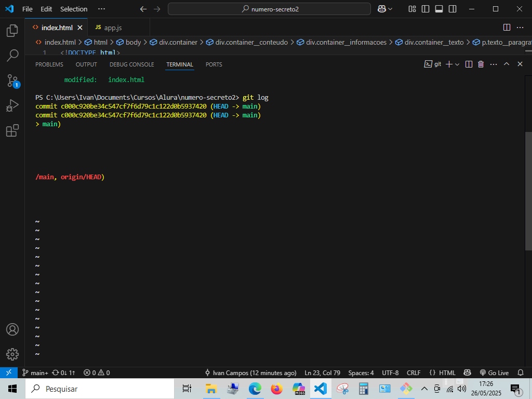Open the terminal launch profile dropdown
This screenshot has height=399, width=532.
click(x=457, y=64)
